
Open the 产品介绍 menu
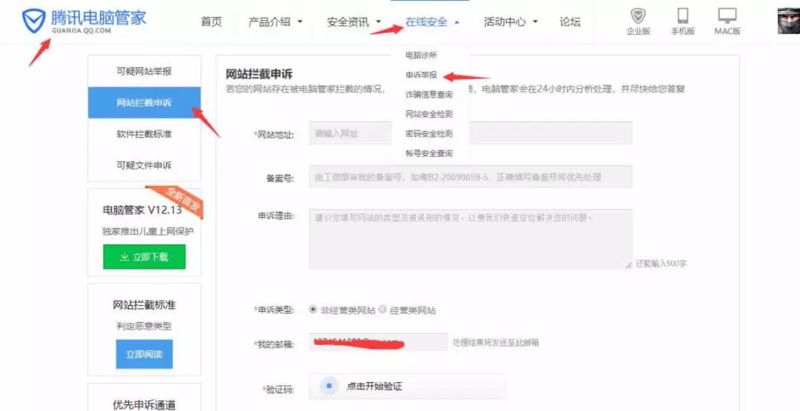pos(269,22)
